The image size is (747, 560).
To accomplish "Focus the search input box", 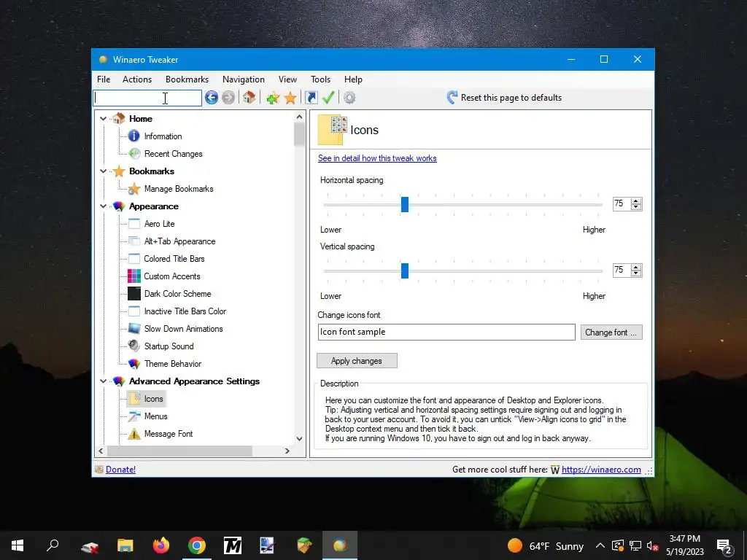I will click(x=147, y=98).
